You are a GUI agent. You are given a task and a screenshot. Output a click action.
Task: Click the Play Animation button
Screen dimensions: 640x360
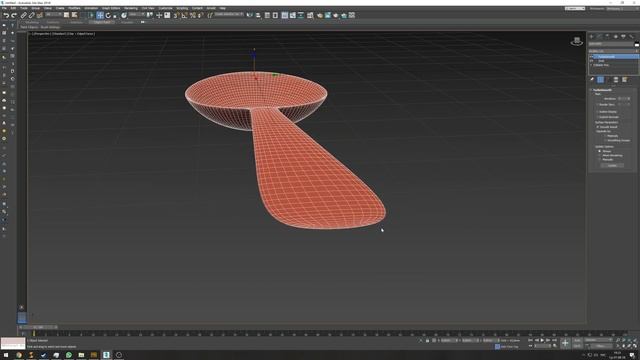(x=542, y=340)
